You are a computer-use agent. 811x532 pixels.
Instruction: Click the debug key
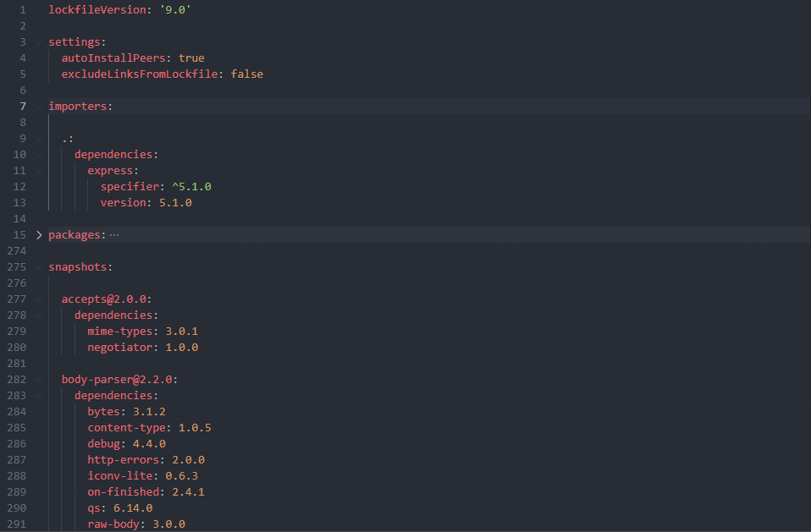point(103,444)
